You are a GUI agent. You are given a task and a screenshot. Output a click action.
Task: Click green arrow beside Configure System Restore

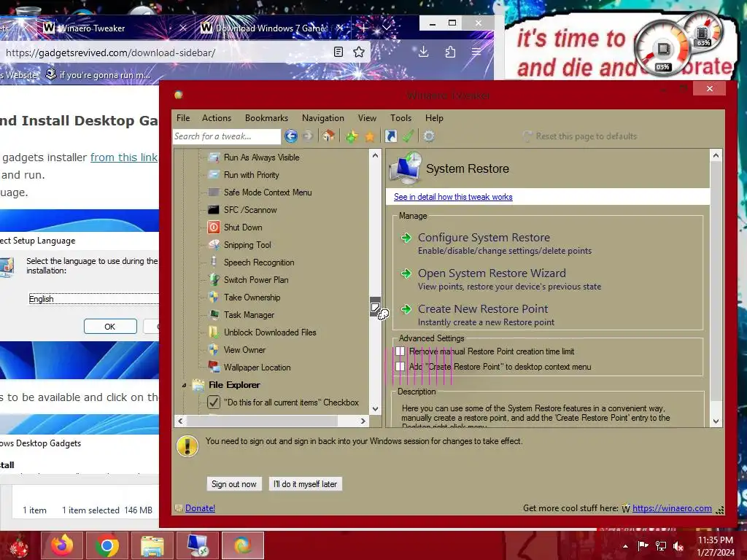[406, 238]
